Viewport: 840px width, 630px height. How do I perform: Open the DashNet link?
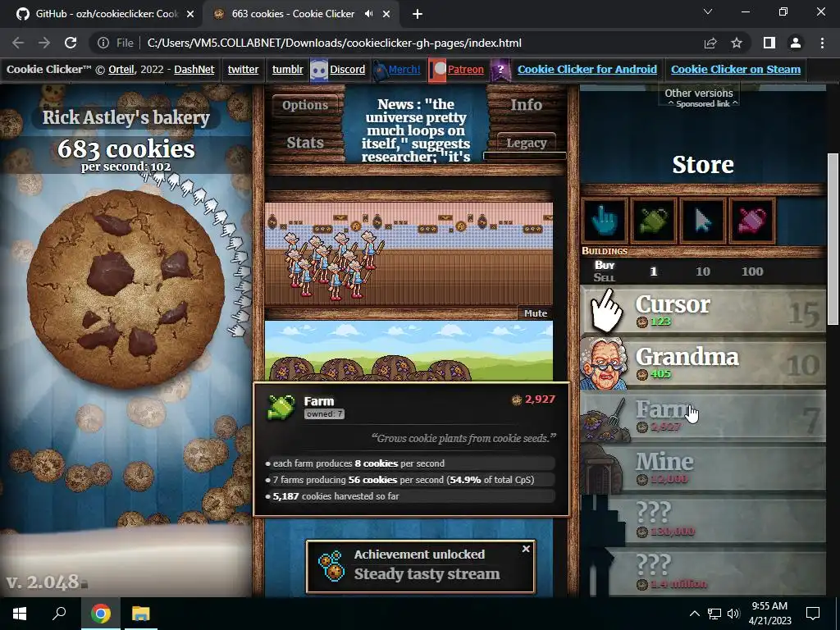coord(194,70)
